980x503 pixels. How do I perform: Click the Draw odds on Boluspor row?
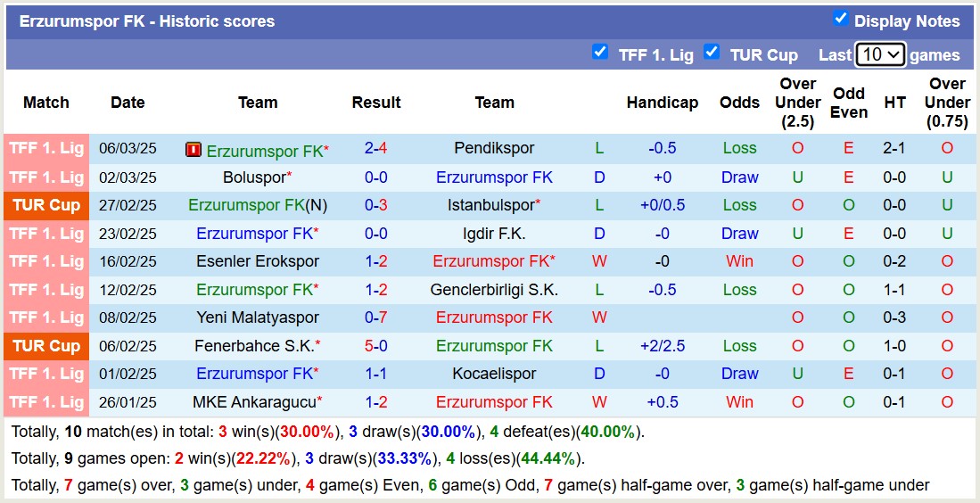tap(739, 177)
